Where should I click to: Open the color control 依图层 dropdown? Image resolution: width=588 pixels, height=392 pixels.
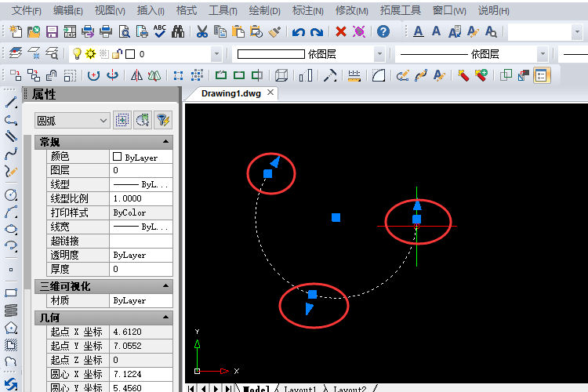click(379, 54)
